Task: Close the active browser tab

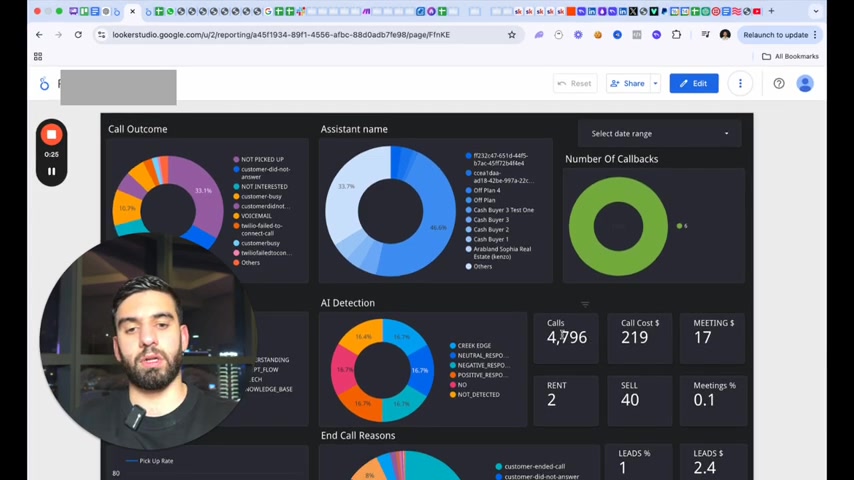Action: 132,11
